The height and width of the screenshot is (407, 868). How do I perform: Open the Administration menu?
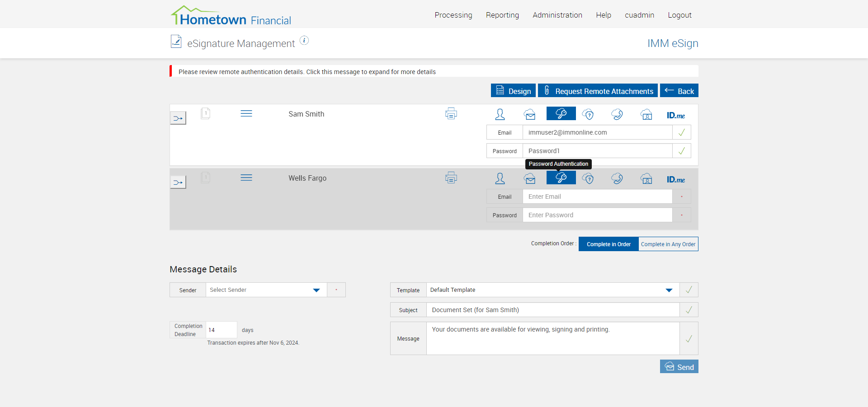click(x=557, y=15)
